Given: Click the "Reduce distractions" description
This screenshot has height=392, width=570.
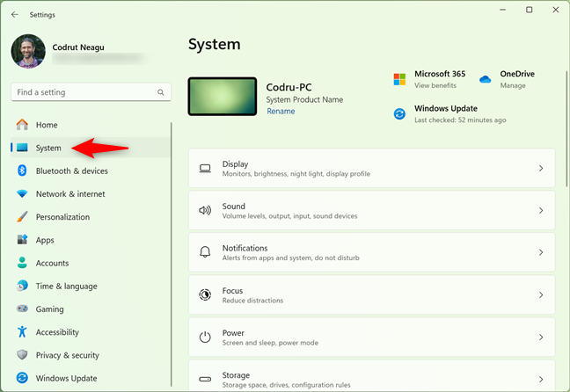Looking at the screenshot, I should point(252,301).
